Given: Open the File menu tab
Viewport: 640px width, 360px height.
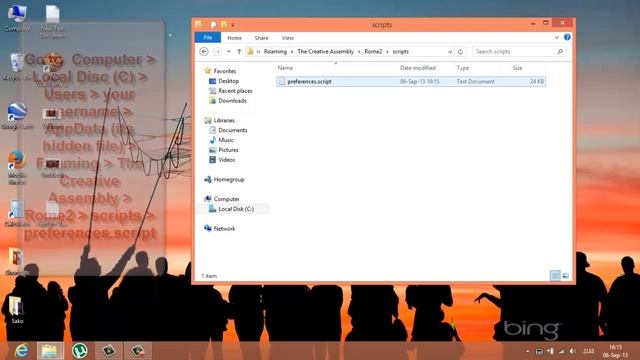Looking at the screenshot, I should pos(208,38).
